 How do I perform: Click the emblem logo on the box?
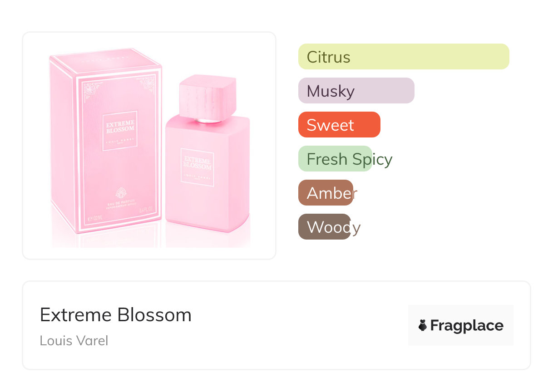pyautogui.click(x=120, y=192)
